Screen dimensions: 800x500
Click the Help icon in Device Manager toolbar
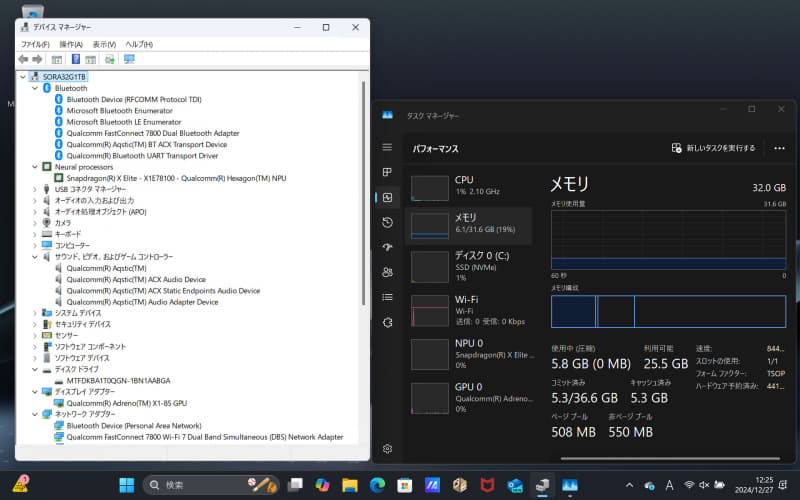(76, 59)
